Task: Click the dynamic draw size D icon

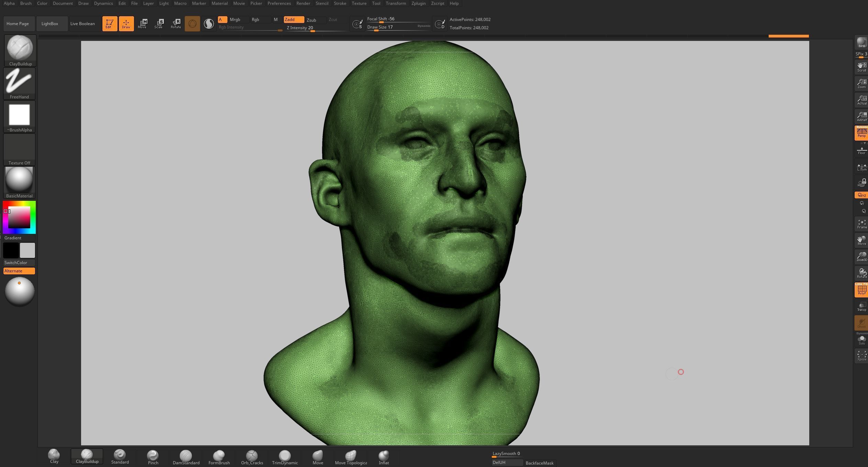Action: click(440, 24)
